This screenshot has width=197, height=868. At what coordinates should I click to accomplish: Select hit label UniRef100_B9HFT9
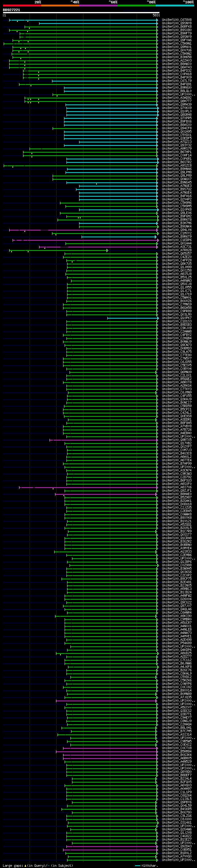177,33
